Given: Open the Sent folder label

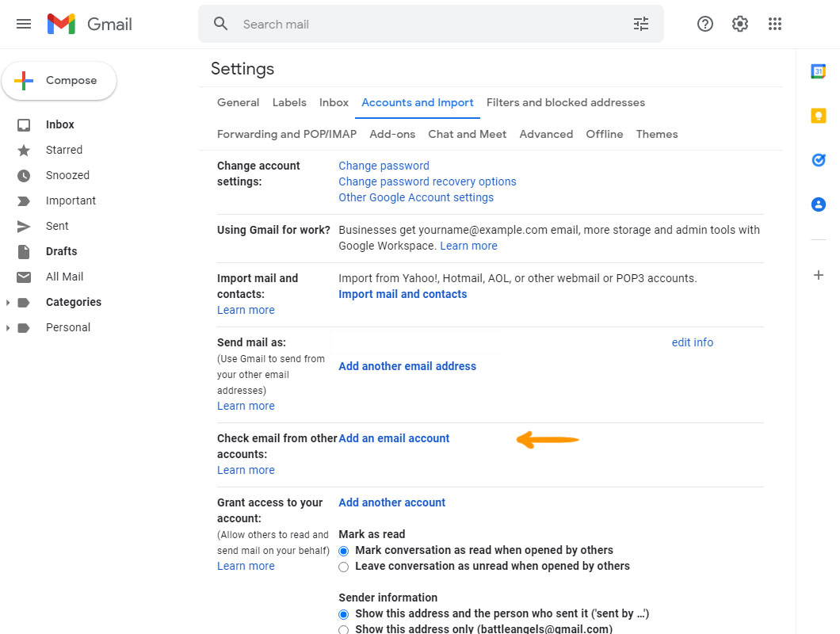Looking at the screenshot, I should pos(57,226).
